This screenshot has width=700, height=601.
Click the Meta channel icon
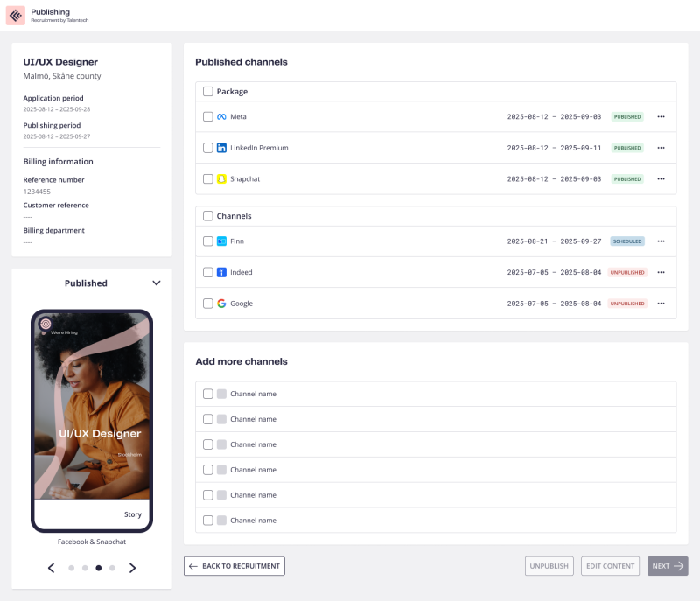coord(221,117)
